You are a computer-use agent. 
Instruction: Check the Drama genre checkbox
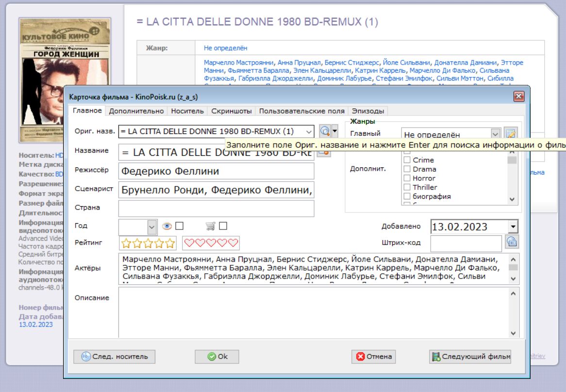pyautogui.click(x=407, y=169)
